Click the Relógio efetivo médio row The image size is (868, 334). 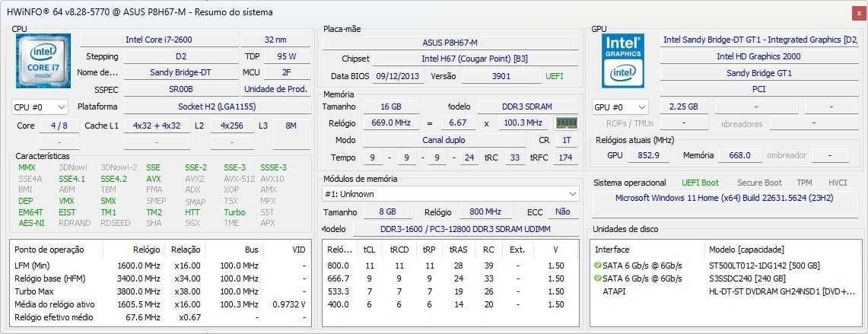tap(161, 317)
